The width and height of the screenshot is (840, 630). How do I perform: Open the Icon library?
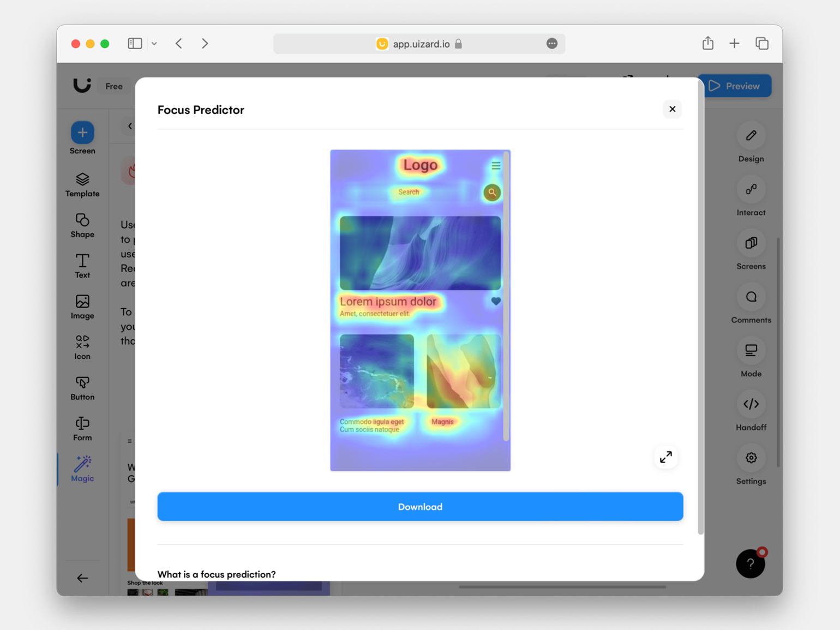tap(82, 347)
